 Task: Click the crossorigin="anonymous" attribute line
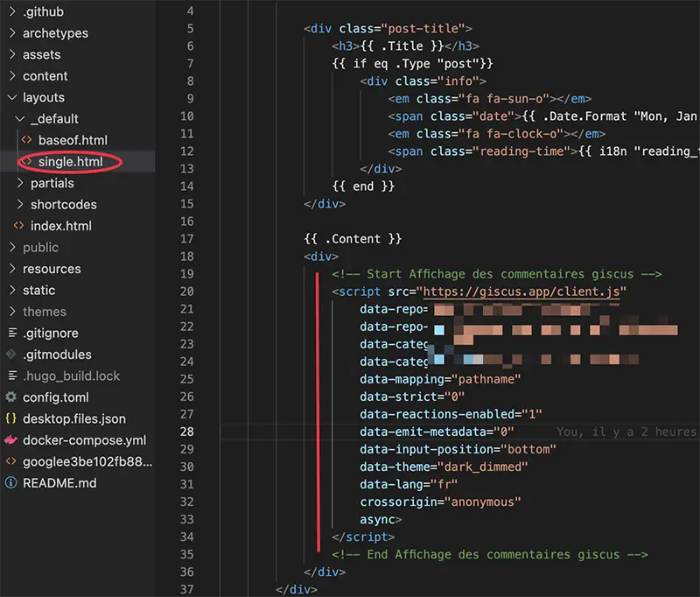pos(440,502)
